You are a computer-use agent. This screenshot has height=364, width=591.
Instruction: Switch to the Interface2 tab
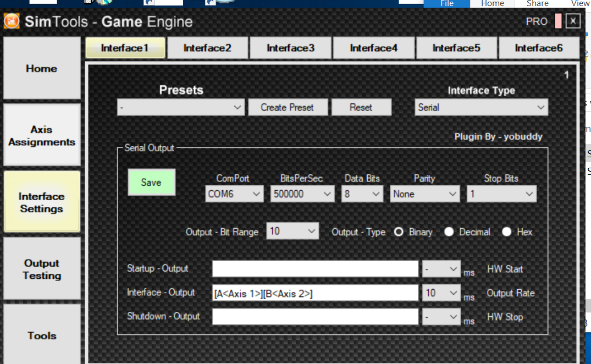[x=207, y=48]
